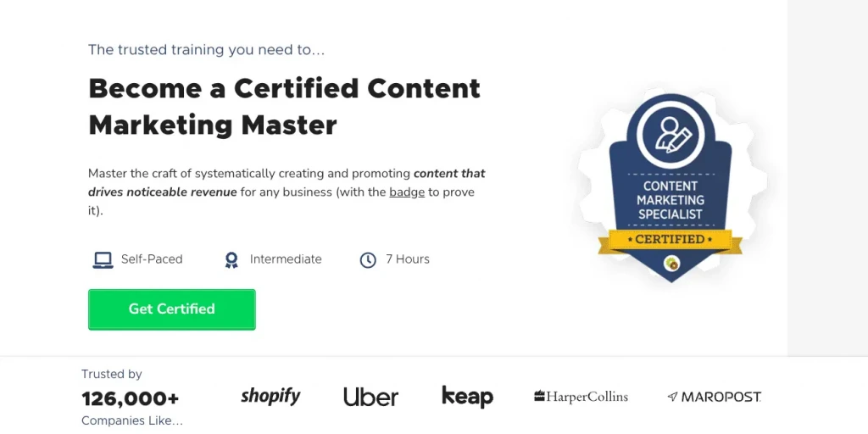The width and height of the screenshot is (868, 434).
Task: Click the yellow CERTIFIED ribbon banner
Action: point(670,240)
